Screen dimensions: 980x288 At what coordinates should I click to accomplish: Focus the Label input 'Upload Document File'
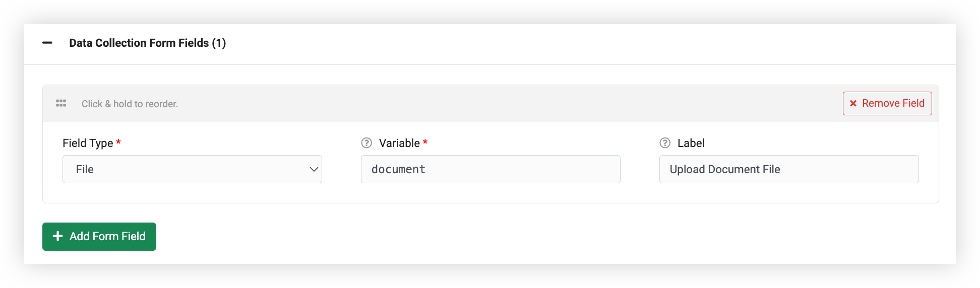(x=789, y=169)
